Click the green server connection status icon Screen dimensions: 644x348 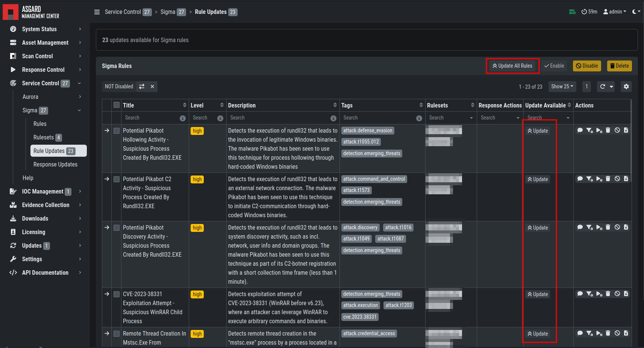coord(572,12)
